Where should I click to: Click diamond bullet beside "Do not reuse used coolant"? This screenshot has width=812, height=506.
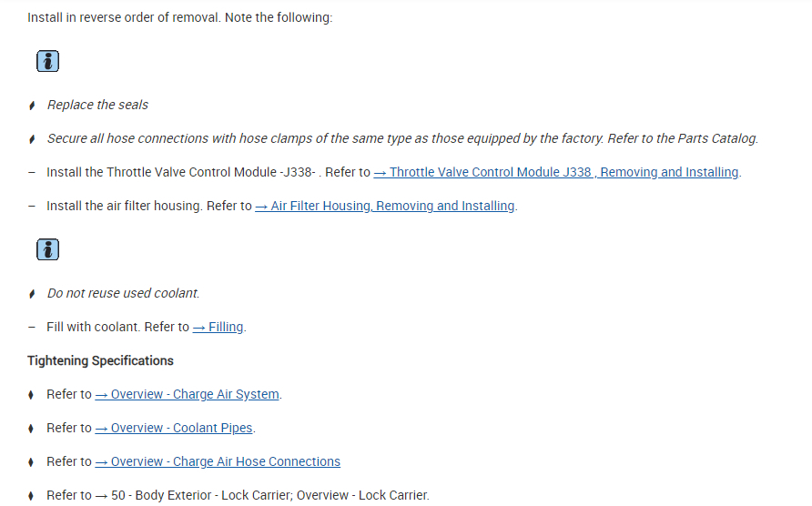tap(32, 294)
